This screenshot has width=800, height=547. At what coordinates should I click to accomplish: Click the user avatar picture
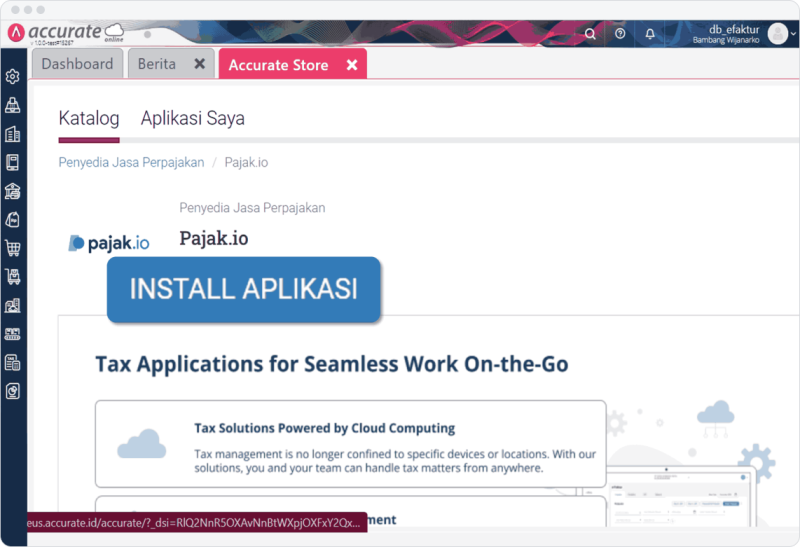(x=778, y=34)
